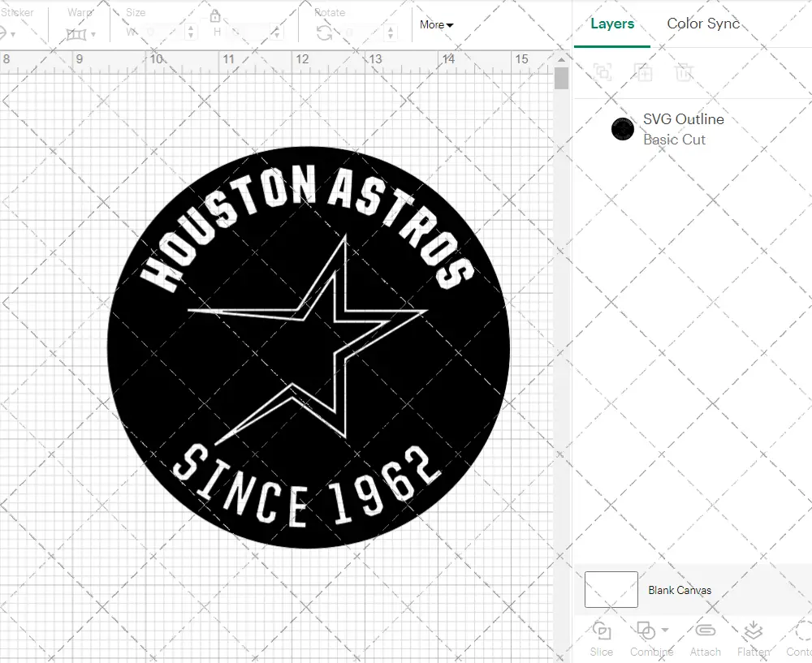
Task: Delete the selected layer
Action: [685, 72]
